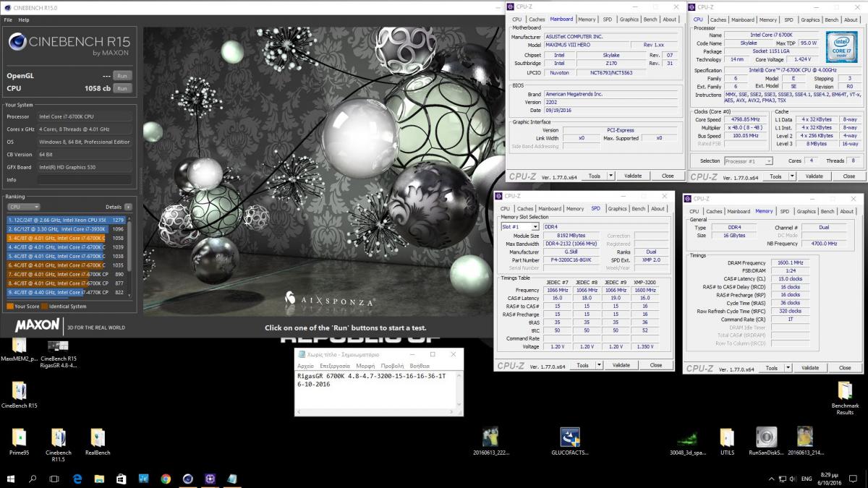
Task: Select the MaxxMEM2 desktop icon
Action: pos(19,351)
